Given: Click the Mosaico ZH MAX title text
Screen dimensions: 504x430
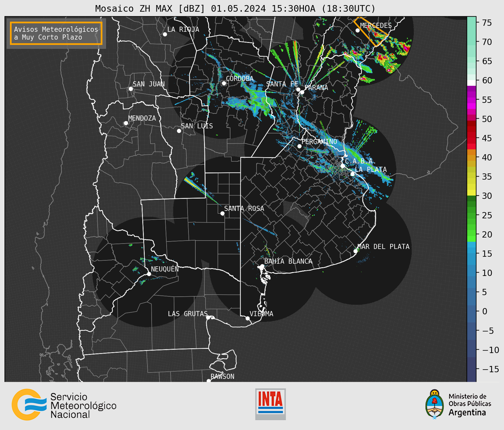Looking at the screenshot, I should (x=235, y=9).
